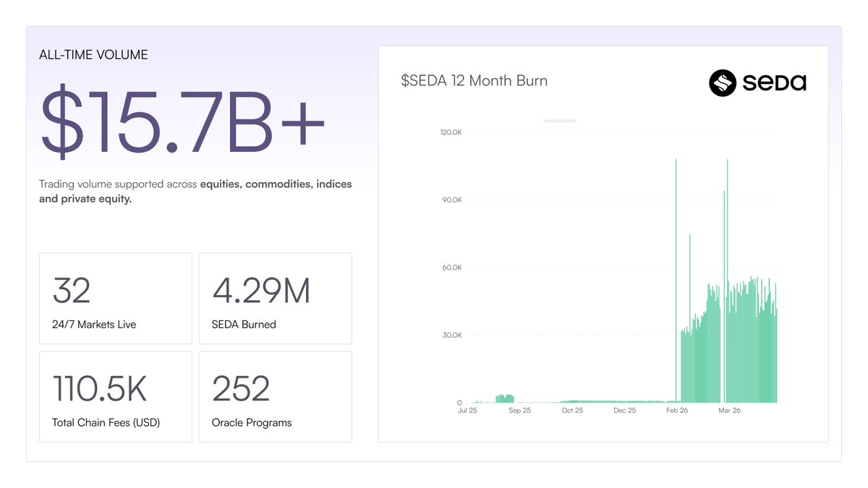868x488 pixels.
Task: Click the 252 oracle programs value
Action: click(x=241, y=388)
